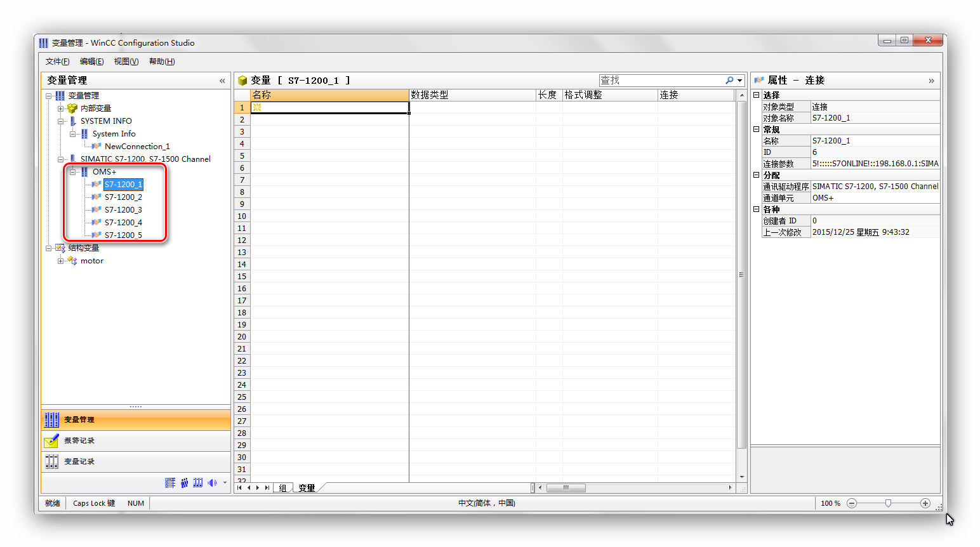Click the horizontal scrollbar thumb of table
The image size is (980, 547).
pyautogui.click(x=566, y=488)
